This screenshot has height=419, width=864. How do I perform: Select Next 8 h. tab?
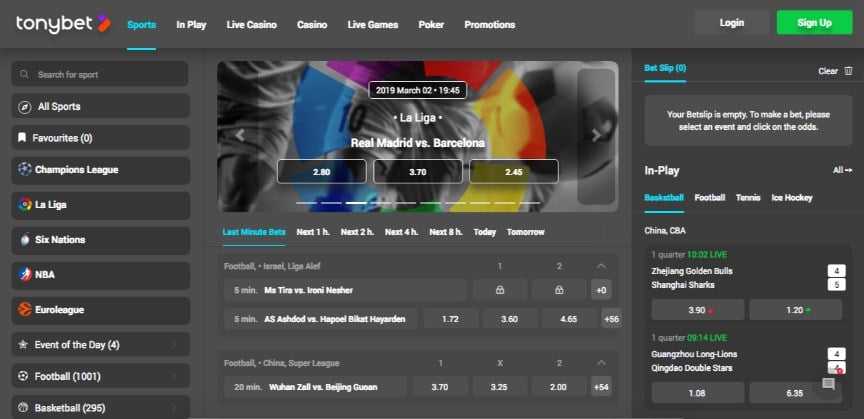pyautogui.click(x=446, y=232)
